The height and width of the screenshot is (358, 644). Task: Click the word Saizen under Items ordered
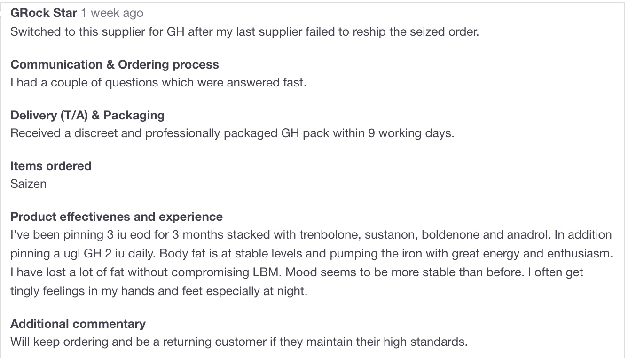(28, 184)
